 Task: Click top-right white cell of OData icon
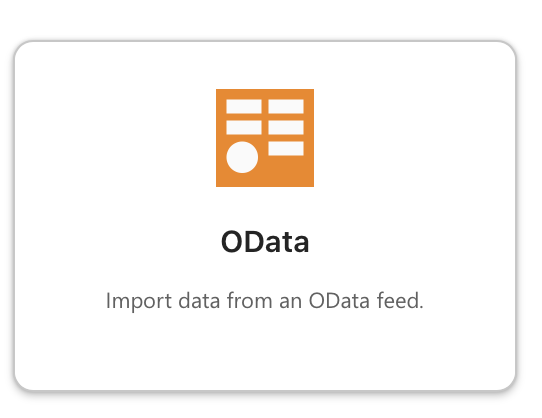[x=286, y=106]
